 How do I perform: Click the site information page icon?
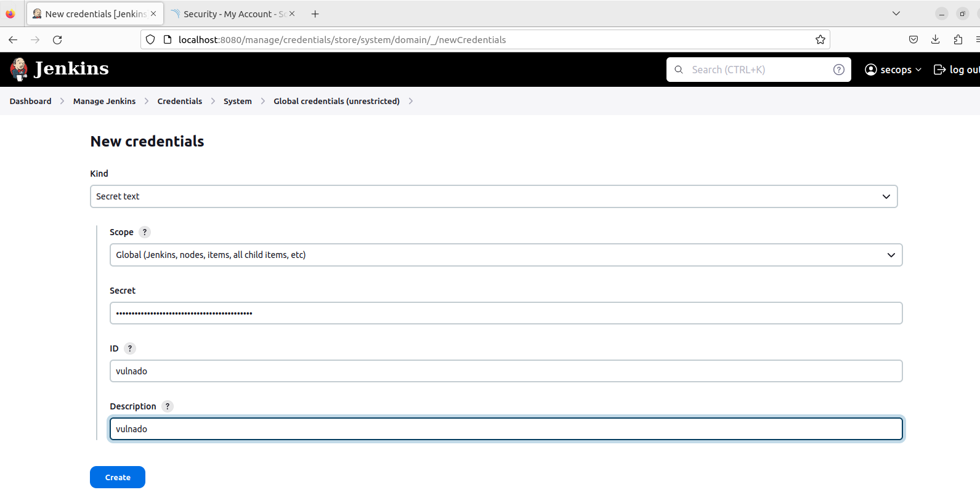click(x=167, y=40)
